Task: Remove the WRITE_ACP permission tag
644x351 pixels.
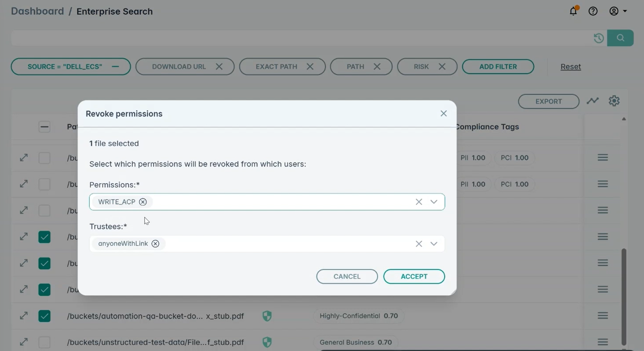Action: (143, 202)
